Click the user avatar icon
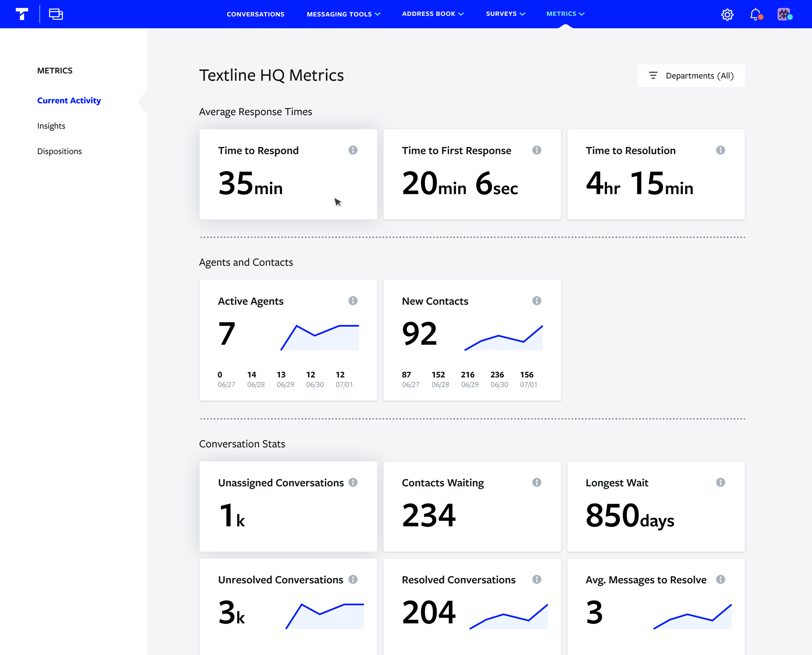The width and height of the screenshot is (812, 655). [x=784, y=14]
